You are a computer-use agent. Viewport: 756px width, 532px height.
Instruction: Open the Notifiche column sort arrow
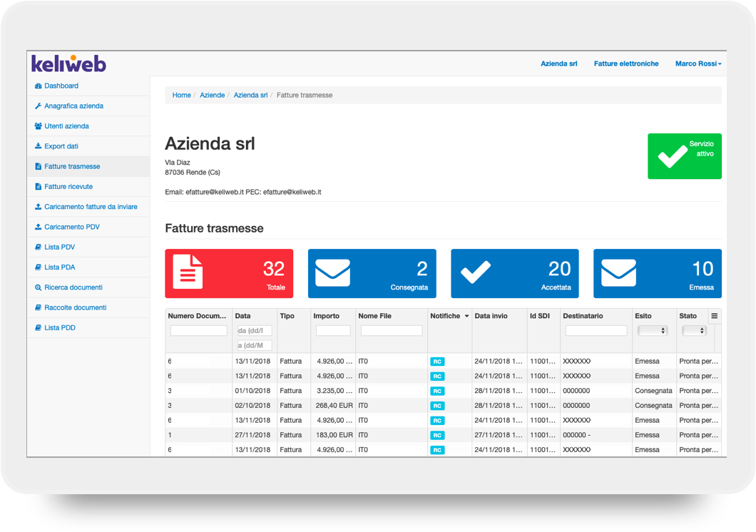click(466, 316)
